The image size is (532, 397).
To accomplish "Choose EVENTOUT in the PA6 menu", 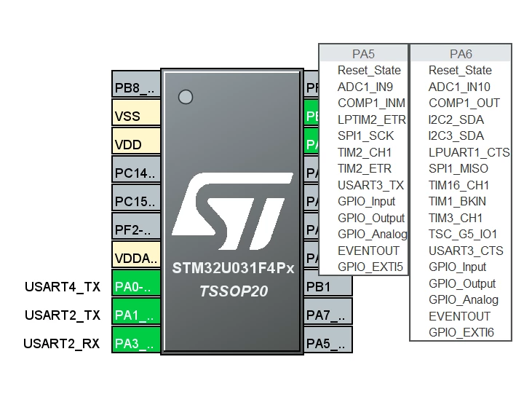I will tap(461, 316).
